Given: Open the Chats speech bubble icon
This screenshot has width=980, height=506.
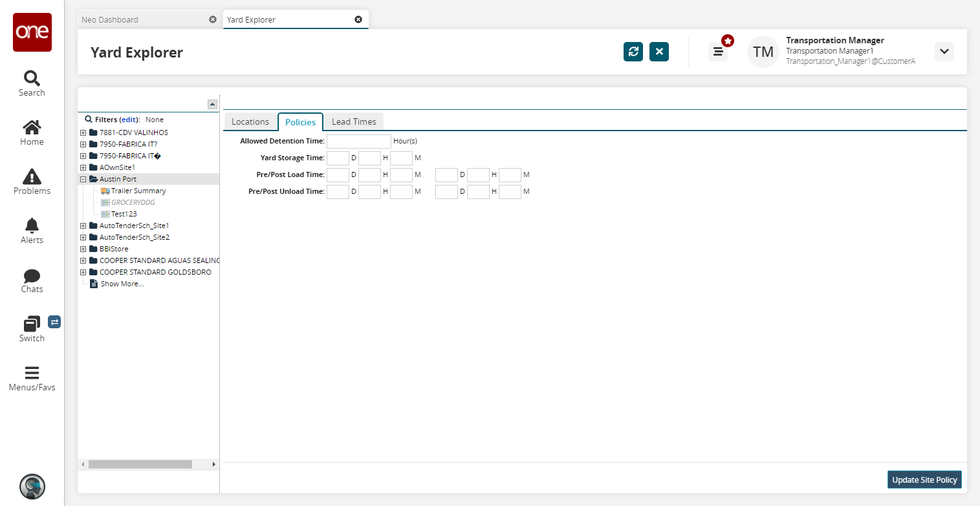Looking at the screenshot, I should (32, 276).
